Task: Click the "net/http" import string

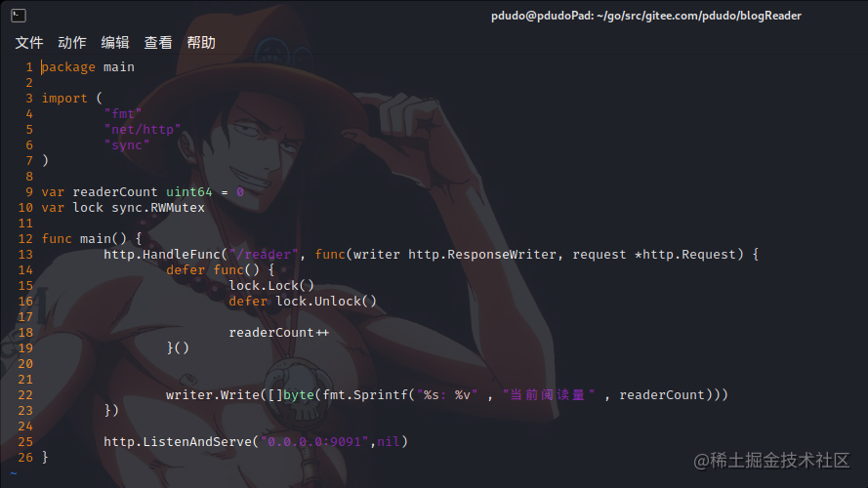Action: [x=143, y=130]
